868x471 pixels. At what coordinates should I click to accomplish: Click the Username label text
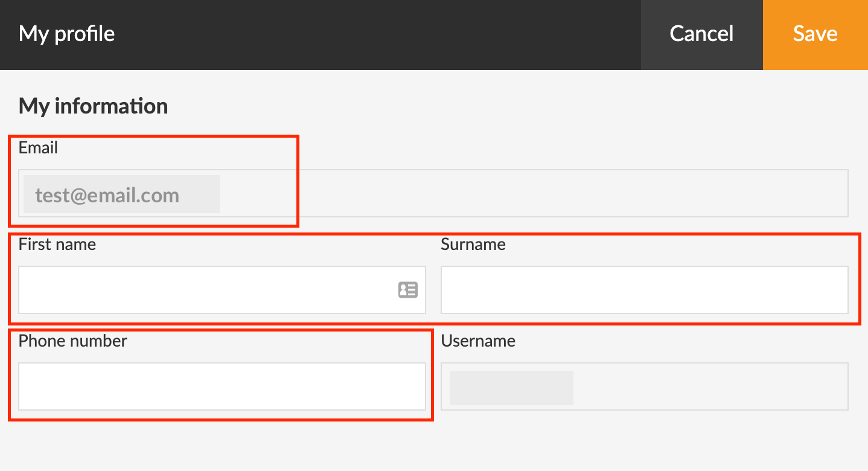coord(478,341)
